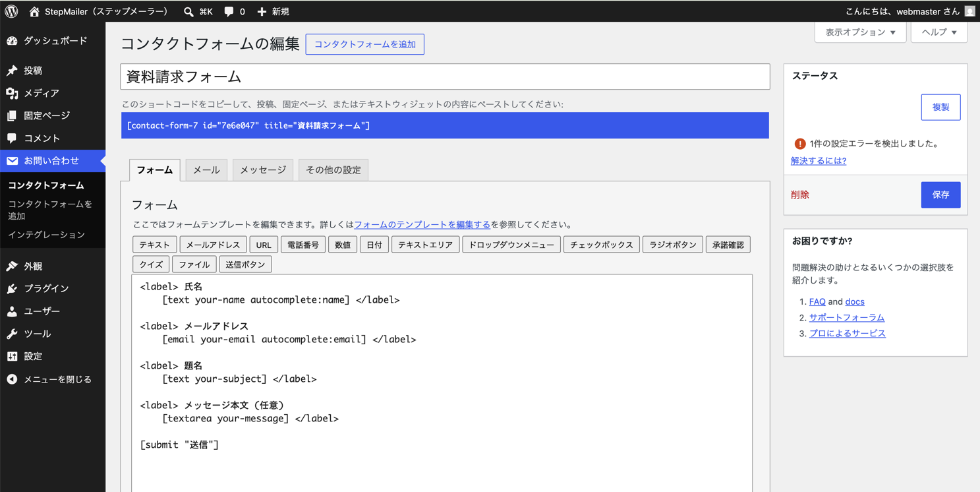Screen dimensions: 980x492
Task: Click the 投稿 pushpin icon
Action: (12, 71)
